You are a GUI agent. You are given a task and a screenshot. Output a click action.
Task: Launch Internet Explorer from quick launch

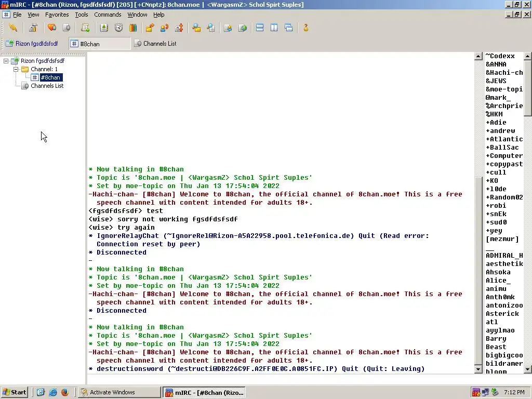(x=53, y=392)
